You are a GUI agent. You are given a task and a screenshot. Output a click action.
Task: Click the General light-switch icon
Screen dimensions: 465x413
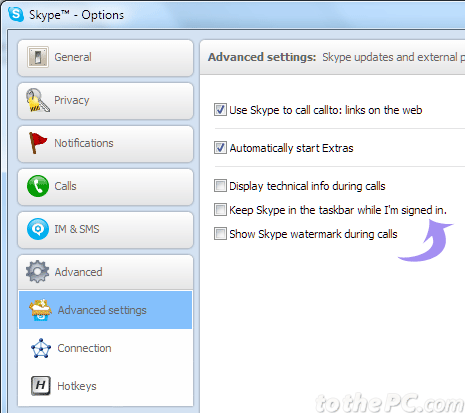coord(38,57)
